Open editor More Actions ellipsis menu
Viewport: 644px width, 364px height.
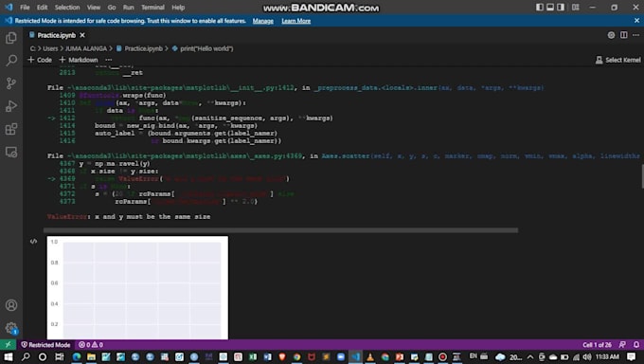click(635, 35)
